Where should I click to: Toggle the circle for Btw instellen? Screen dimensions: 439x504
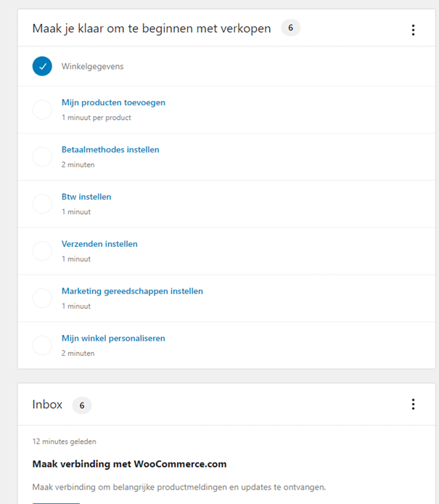tap(42, 204)
